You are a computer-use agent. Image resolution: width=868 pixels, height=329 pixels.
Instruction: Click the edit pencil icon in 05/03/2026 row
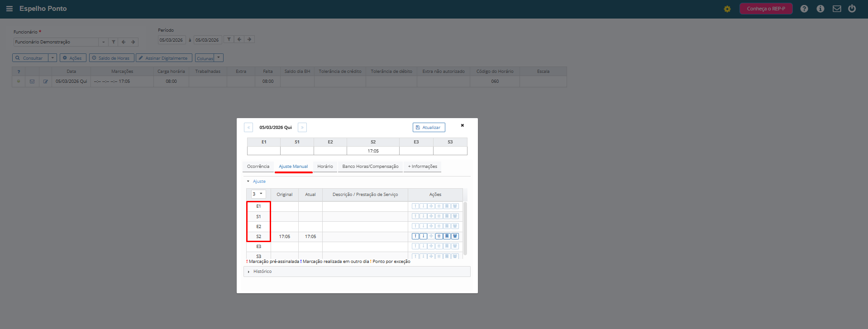click(45, 81)
